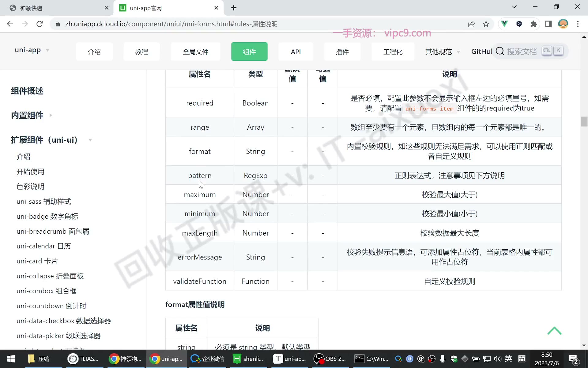Share this page via the share icon
588x368 pixels.
(471, 24)
